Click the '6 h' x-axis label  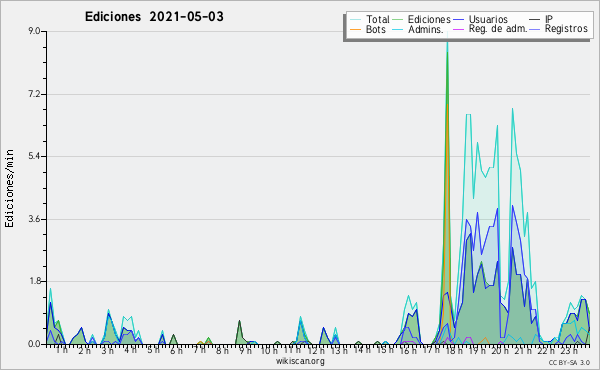coord(176,350)
